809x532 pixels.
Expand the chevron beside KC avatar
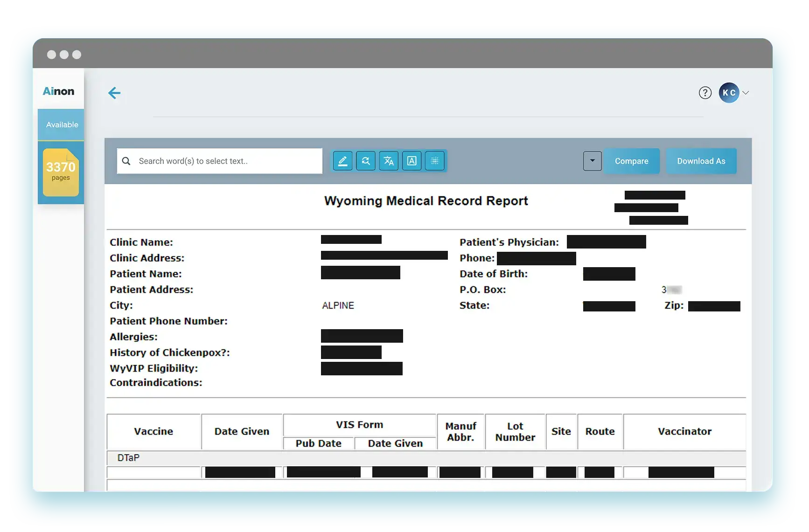(746, 93)
